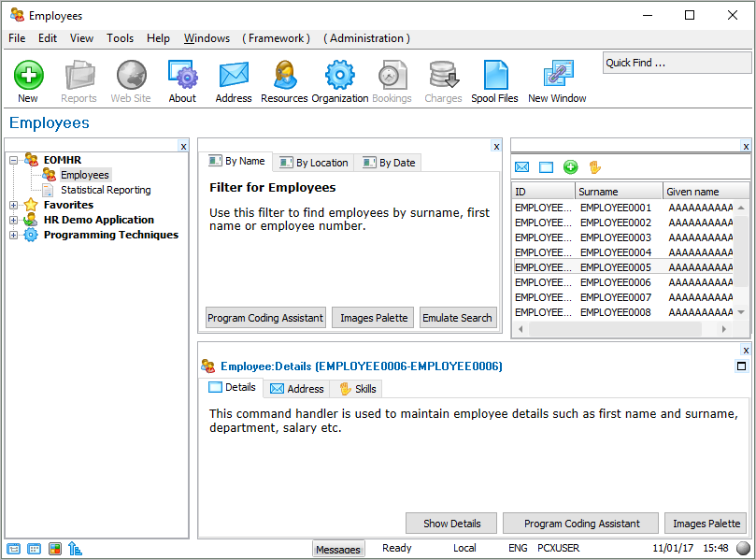Collapse the EOMHR tree node
This screenshot has height=560, width=756.
[x=14, y=160]
